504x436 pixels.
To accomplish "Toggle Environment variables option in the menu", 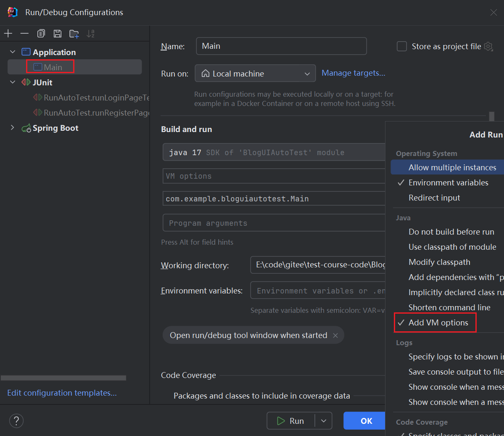I will [x=447, y=182].
